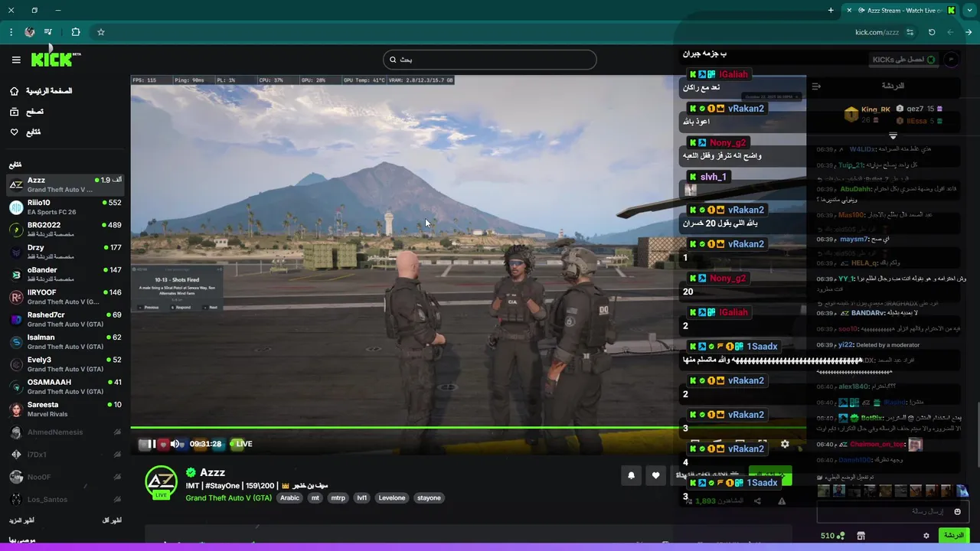Select the Levelone tag
The image size is (980, 551).
coord(392,497)
